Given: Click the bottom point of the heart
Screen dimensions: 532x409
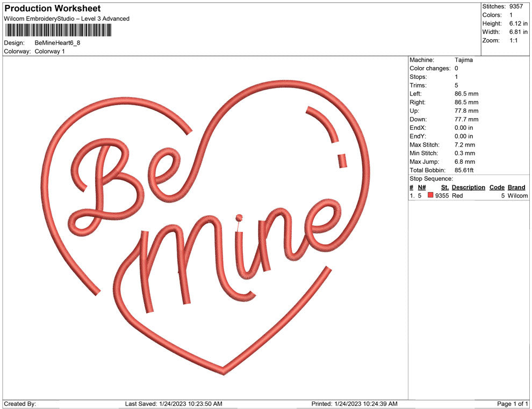Looking at the screenshot, I should coord(224,371).
